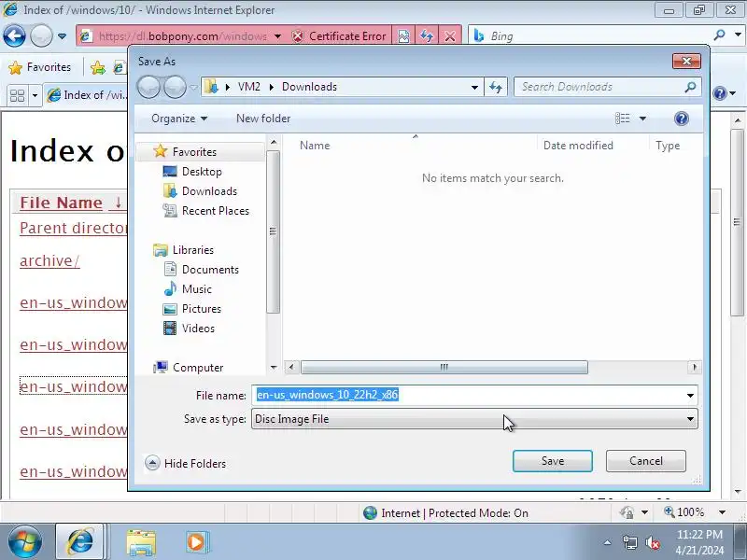Open the Organize menu

(179, 119)
